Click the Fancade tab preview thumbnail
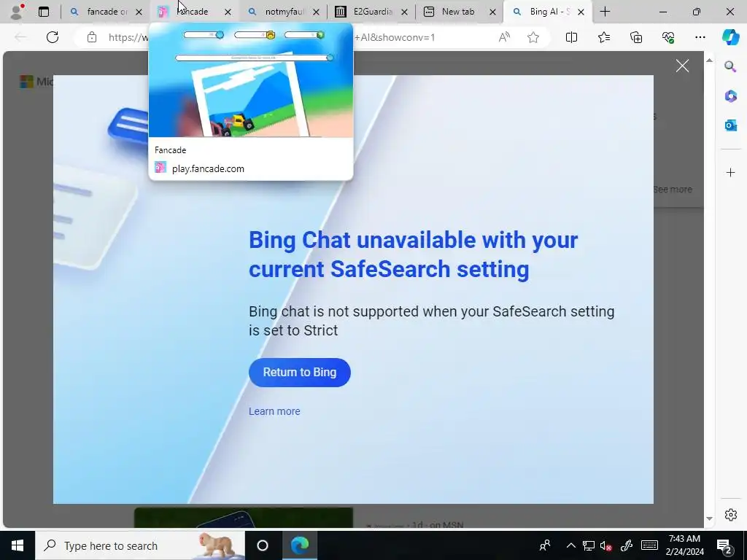Image resolution: width=747 pixels, height=560 pixels. click(251, 80)
